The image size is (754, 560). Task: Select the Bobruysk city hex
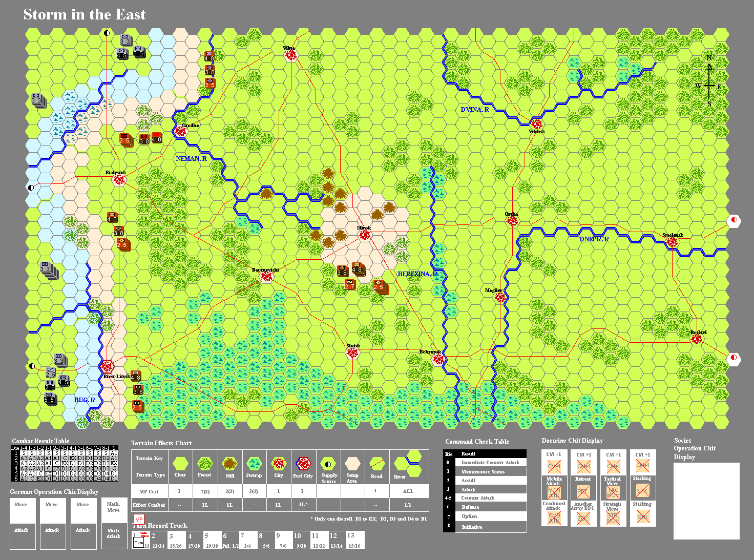438,359
